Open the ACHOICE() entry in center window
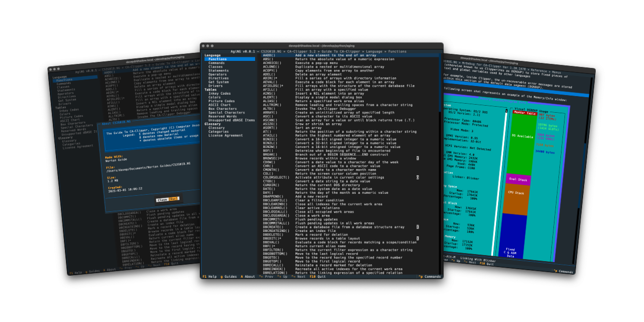 (272, 63)
